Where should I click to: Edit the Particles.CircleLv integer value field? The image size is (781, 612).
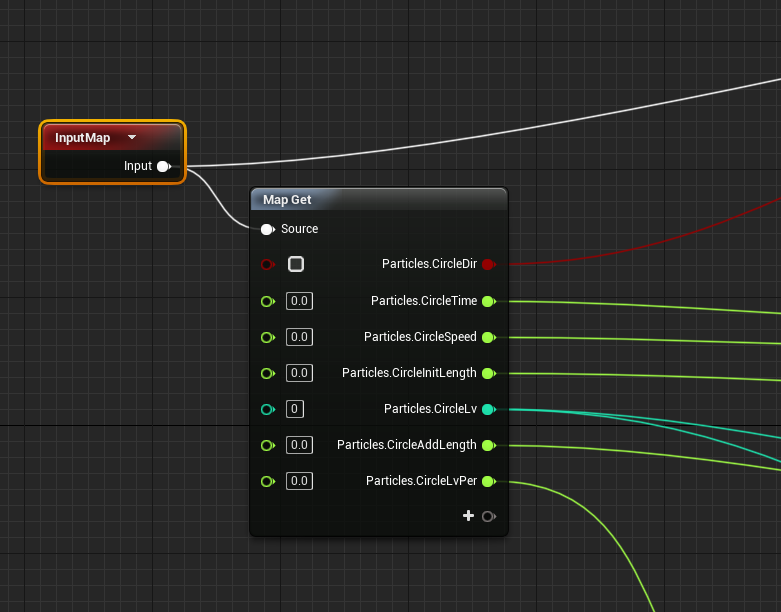295,409
